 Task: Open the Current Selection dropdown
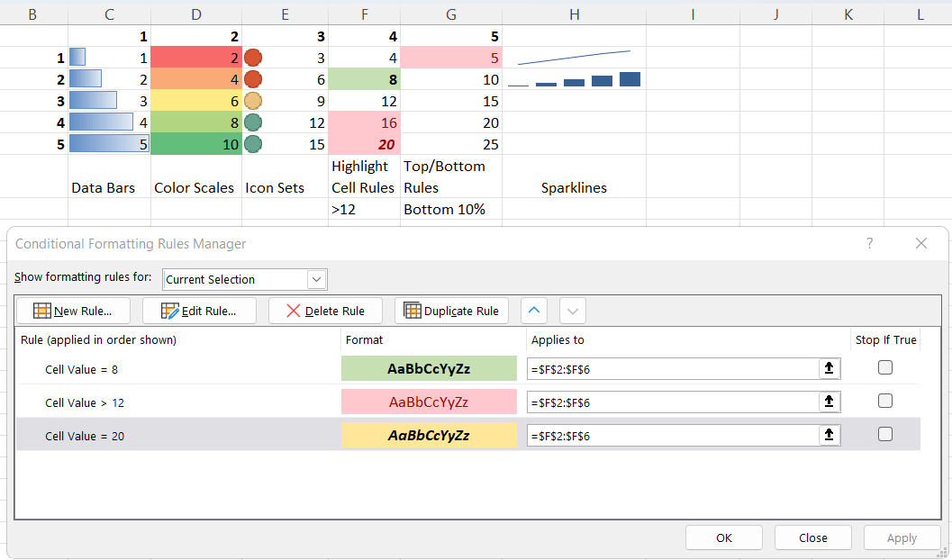coord(316,279)
